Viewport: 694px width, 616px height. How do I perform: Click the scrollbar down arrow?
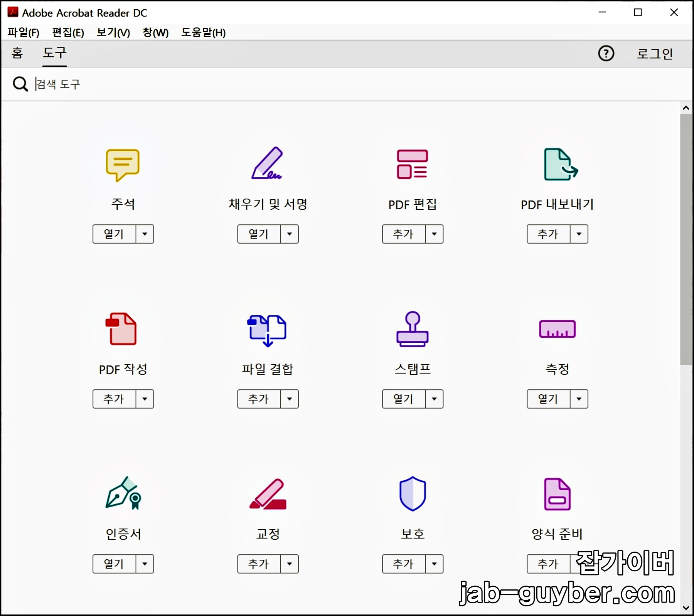[x=686, y=608]
